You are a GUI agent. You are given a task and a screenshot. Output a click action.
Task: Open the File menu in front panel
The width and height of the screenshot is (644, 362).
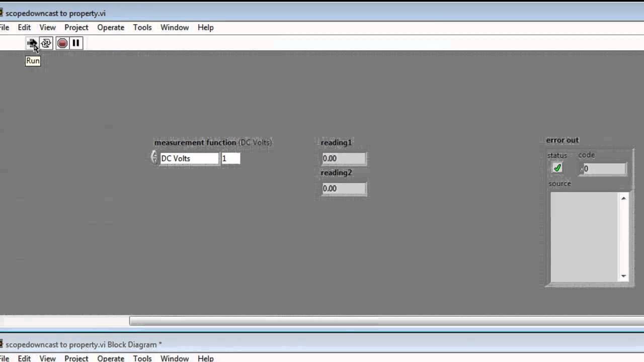(x=5, y=28)
